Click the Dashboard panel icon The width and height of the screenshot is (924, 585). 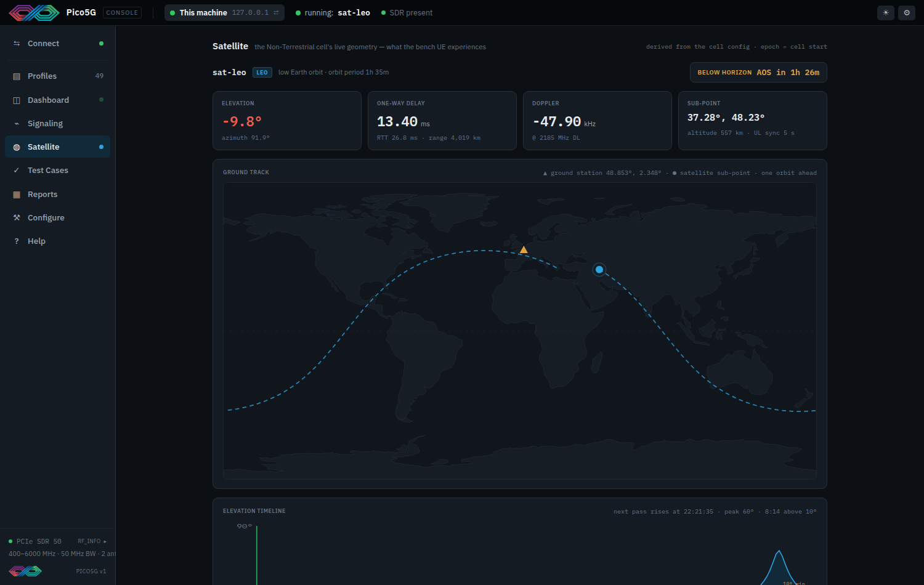[17, 100]
